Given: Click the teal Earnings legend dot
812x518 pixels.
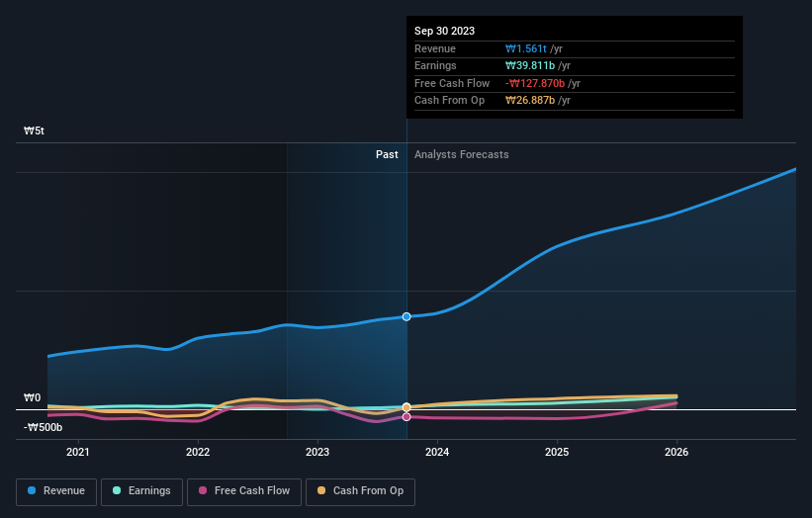Looking at the screenshot, I should pos(117,490).
